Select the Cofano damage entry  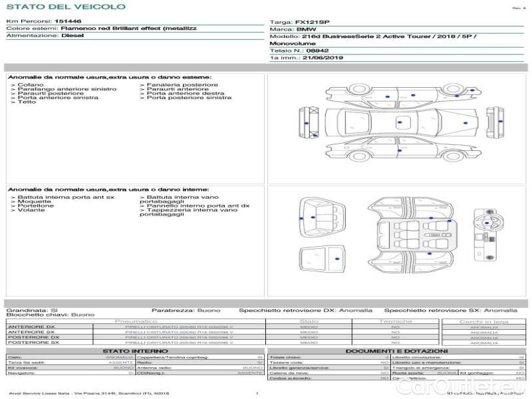[27, 84]
